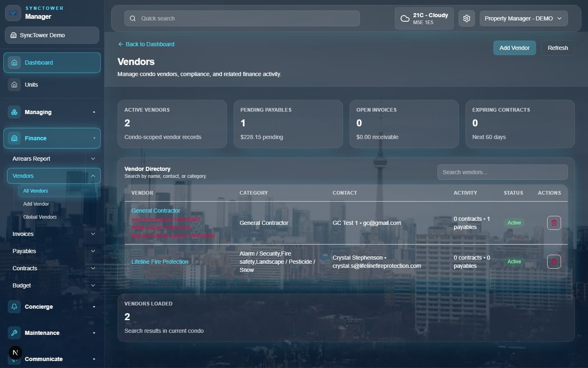The width and height of the screenshot is (588, 368).
Task: Select All Vendors in sidebar
Action: click(x=59, y=191)
